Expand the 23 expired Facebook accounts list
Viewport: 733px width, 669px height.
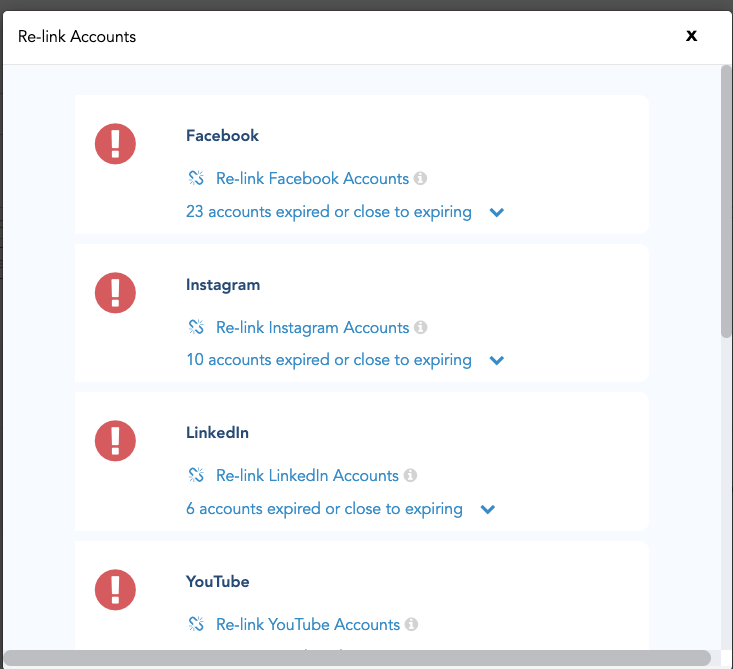pyautogui.click(x=497, y=212)
